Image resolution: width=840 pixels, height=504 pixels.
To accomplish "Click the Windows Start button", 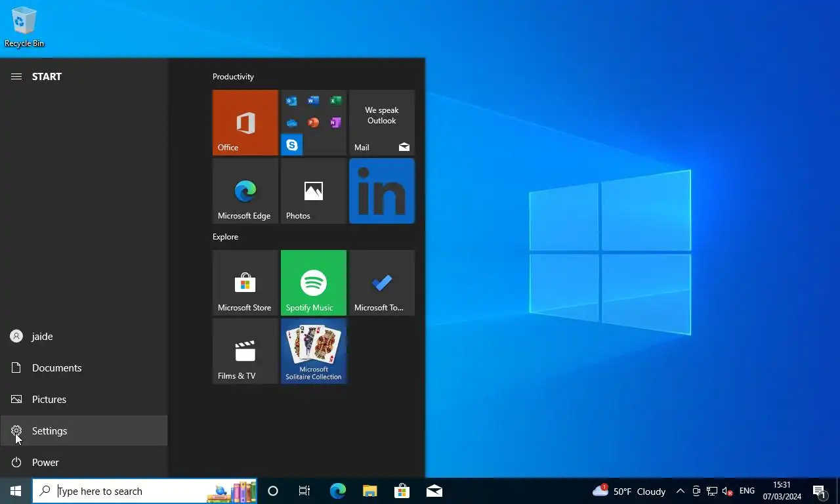I will [x=16, y=491].
